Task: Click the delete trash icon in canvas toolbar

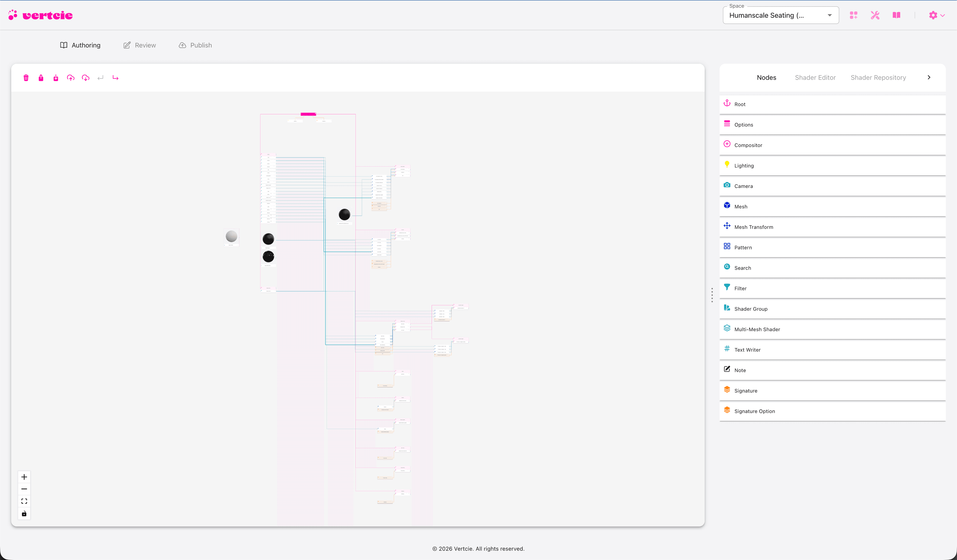Action: coord(26,78)
